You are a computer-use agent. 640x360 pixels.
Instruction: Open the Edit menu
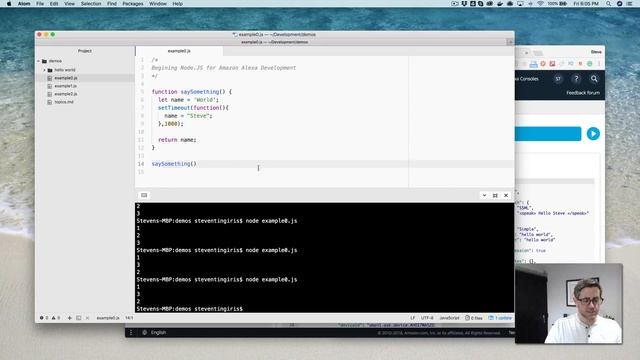(x=54, y=4)
